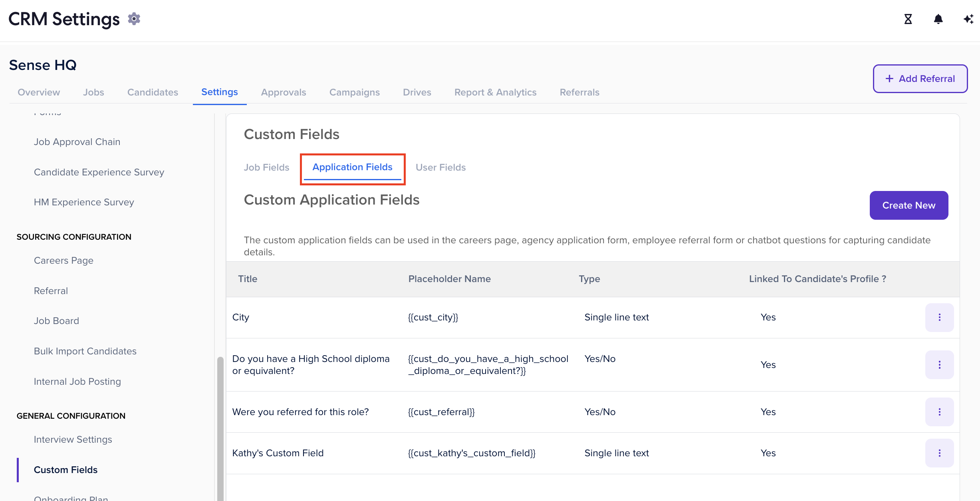
Task: Open HM Experience Survey settings
Action: (x=84, y=202)
